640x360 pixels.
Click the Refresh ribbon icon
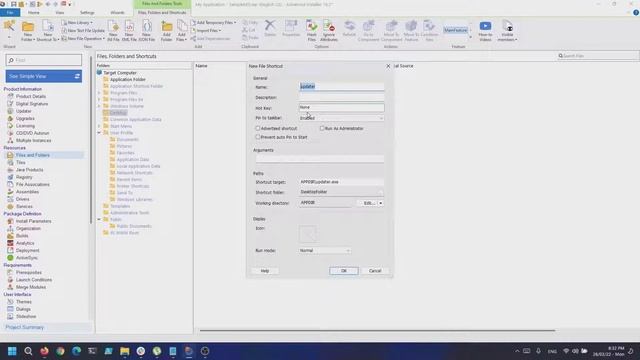coord(349,28)
